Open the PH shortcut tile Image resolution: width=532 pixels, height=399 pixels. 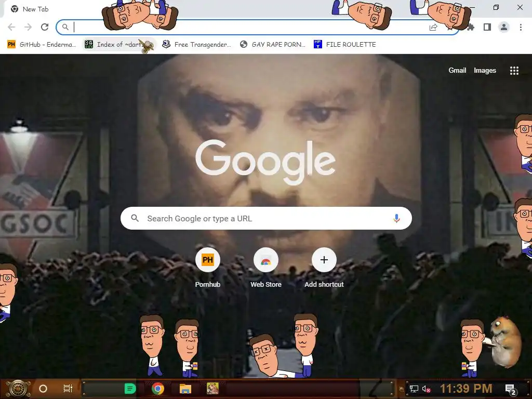click(208, 260)
